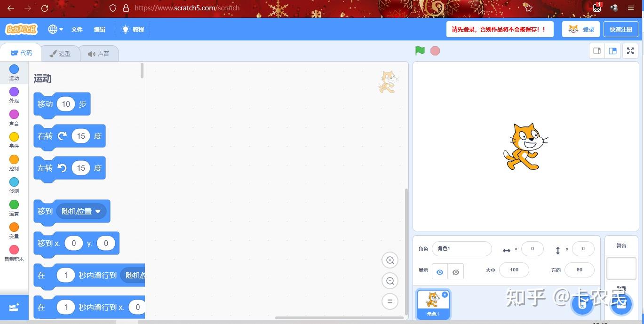The height and width of the screenshot is (324, 644).
Task: Zoom out the code workspace
Action: tap(390, 281)
